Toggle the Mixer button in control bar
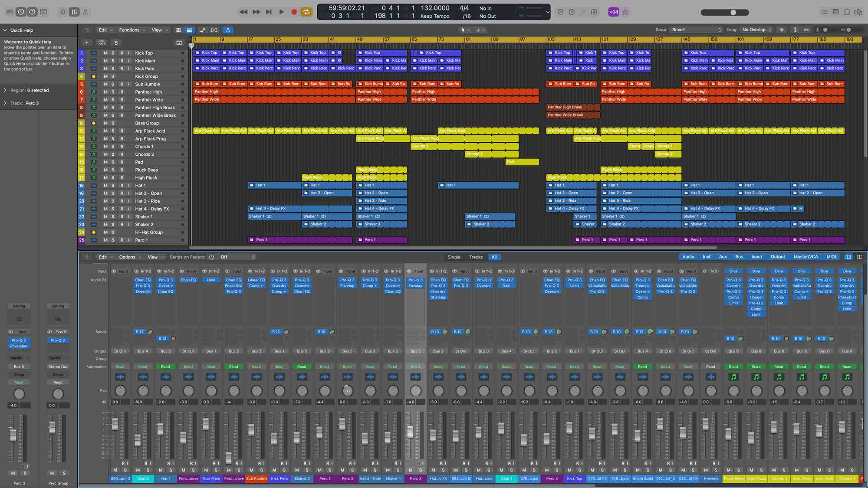This screenshot has height=488, width=868. (74, 12)
